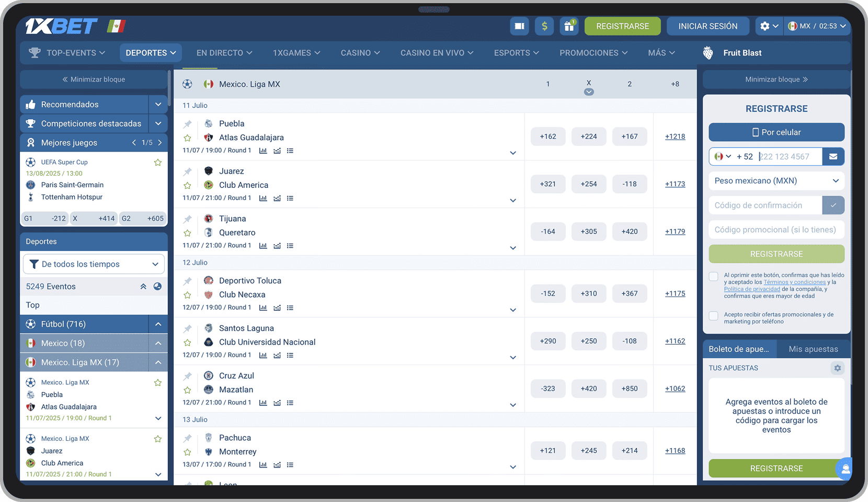Click the globe icon beside 5249 Eventos
Image resolution: width=868 pixels, height=502 pixels.
[157, 287]
